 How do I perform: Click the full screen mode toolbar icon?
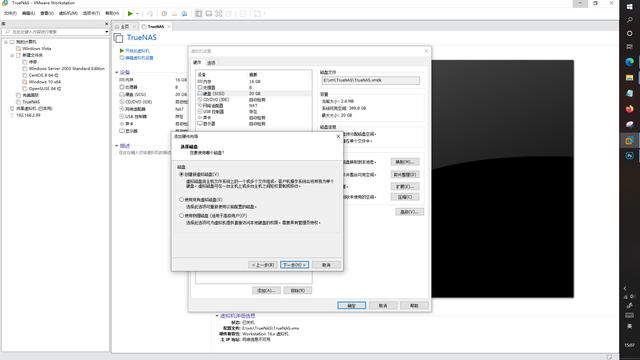pyautogui.click(x=219, y=13)
